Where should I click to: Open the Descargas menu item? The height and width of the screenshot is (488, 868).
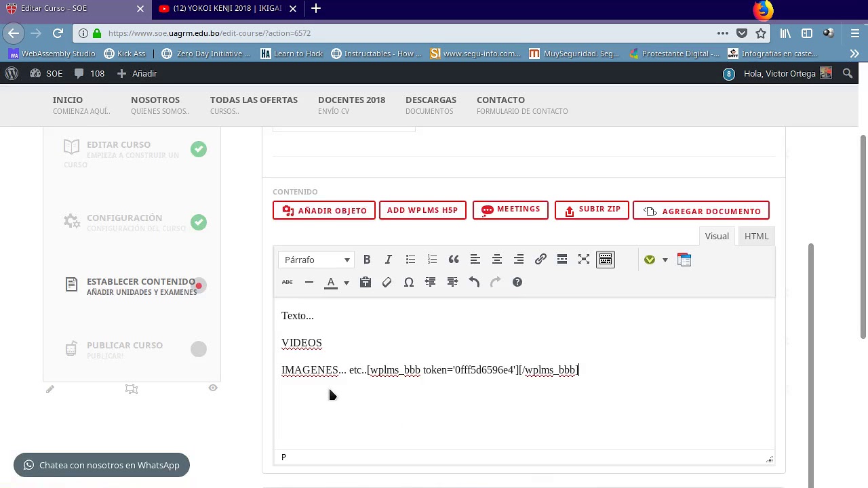tap(431, 105)
